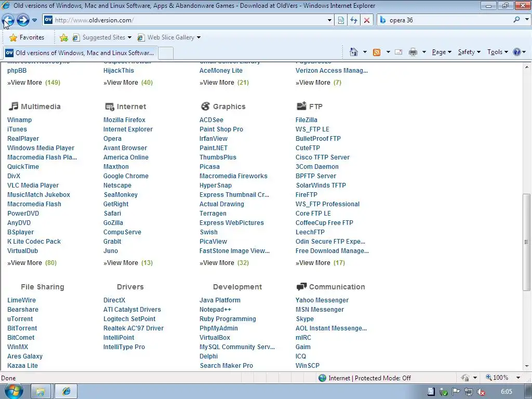The image size is (532, 399).
Task: Click the scrollbar down arrow
Action: click(x=527, y=366)
